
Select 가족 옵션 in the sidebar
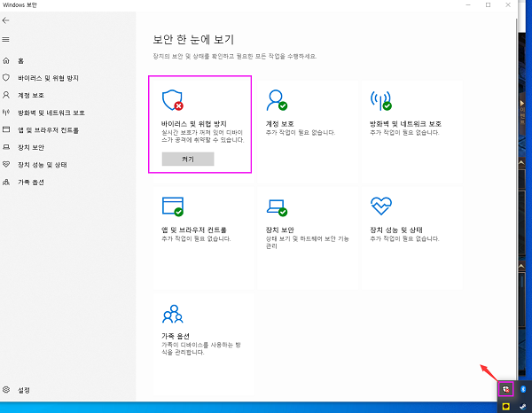(x=31, y=182)
